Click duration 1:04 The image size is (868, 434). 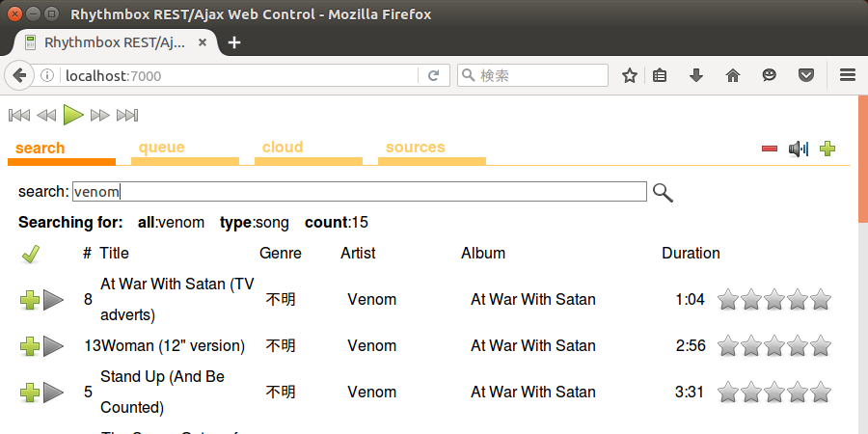pos(691,300)
